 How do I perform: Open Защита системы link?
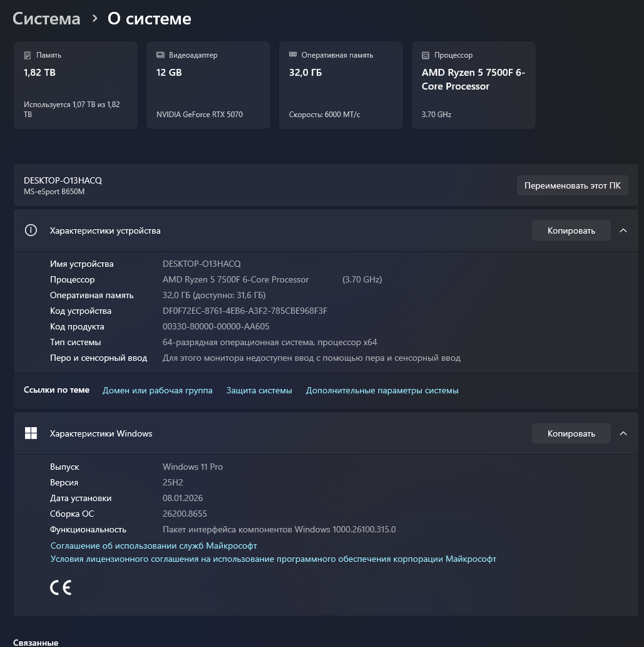pos(259,390)
